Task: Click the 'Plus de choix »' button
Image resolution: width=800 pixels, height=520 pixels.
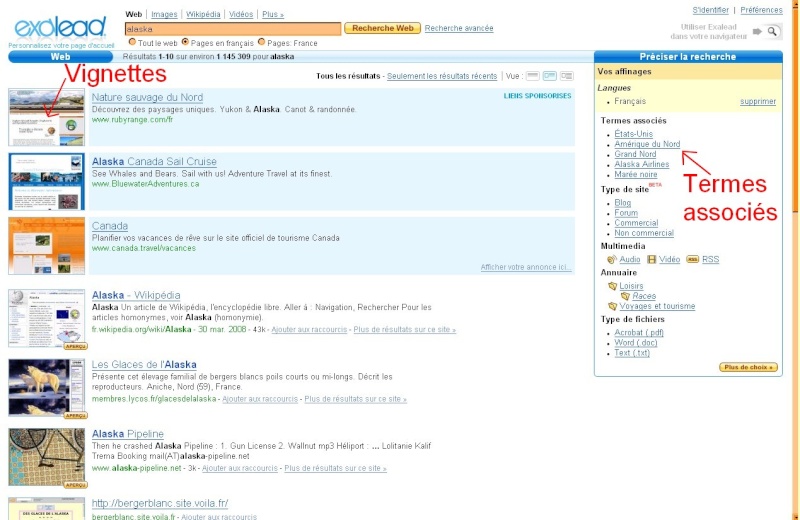Action: (x=748, y=367)
